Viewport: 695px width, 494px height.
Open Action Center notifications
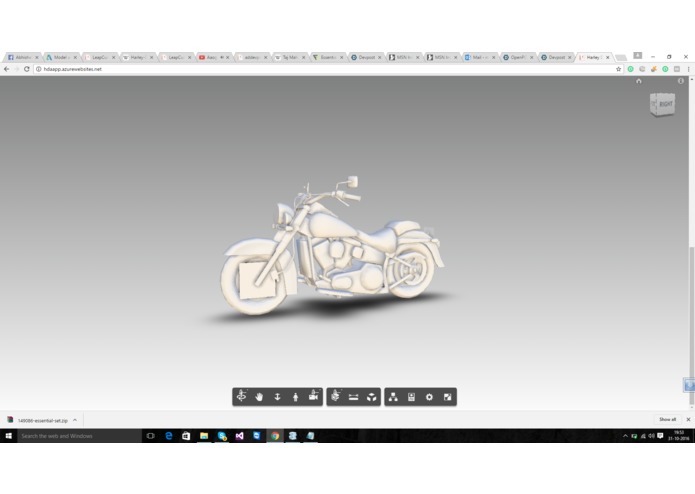point(660,436)
